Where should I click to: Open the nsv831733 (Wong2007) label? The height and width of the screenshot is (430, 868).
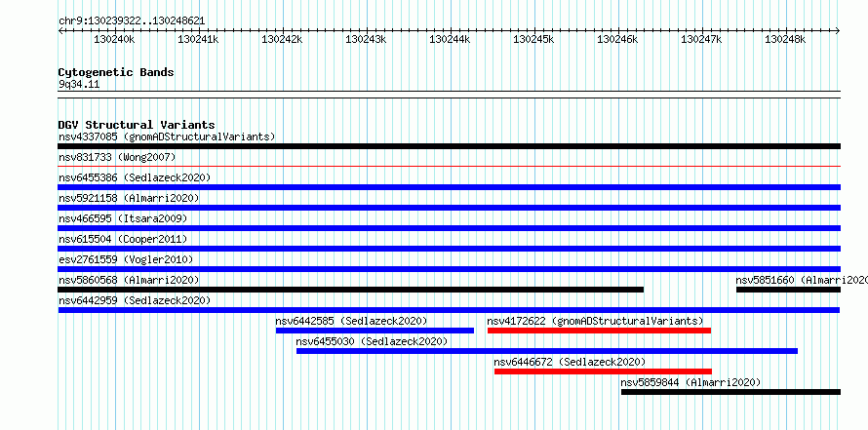(x=117, y=157)
